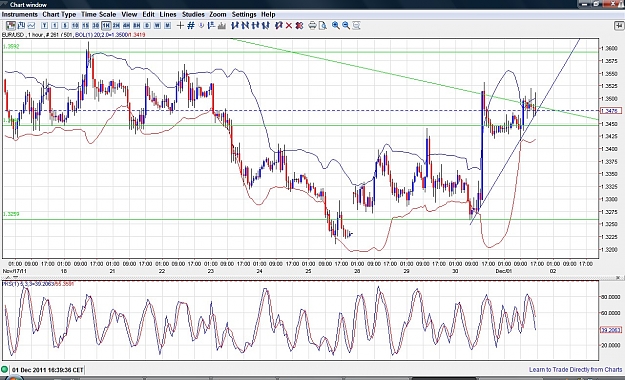Click the red X delete line icon
625x380 pixels.
[289, 26]
